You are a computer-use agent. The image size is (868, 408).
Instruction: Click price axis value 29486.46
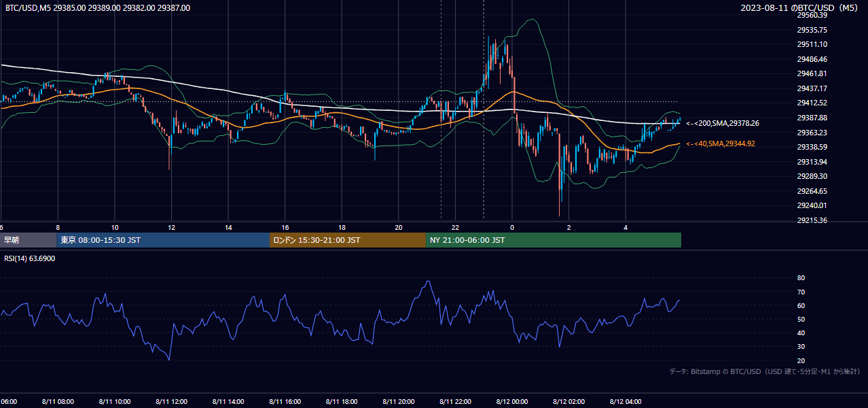point(812,59)
